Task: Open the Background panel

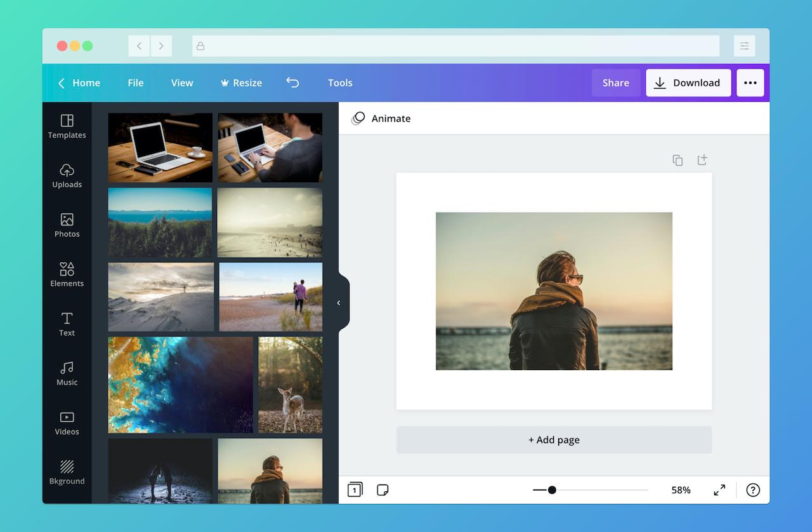Action: 67,472
